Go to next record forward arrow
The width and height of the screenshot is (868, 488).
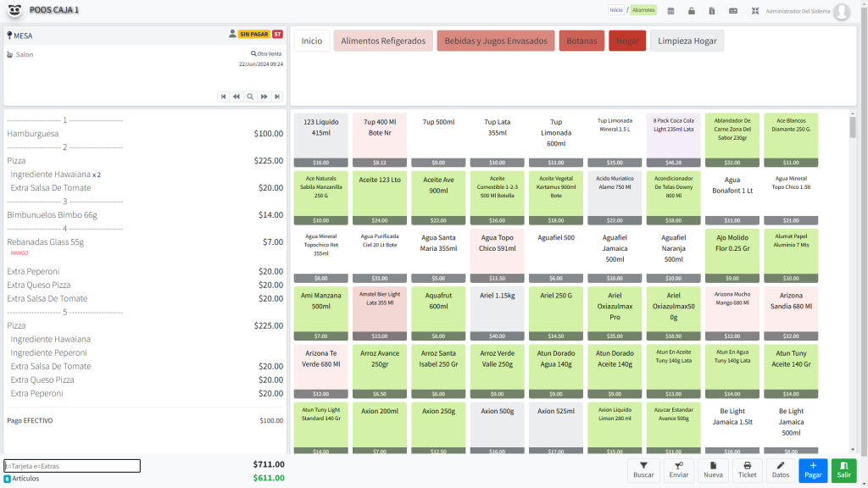tap(264, 97)
